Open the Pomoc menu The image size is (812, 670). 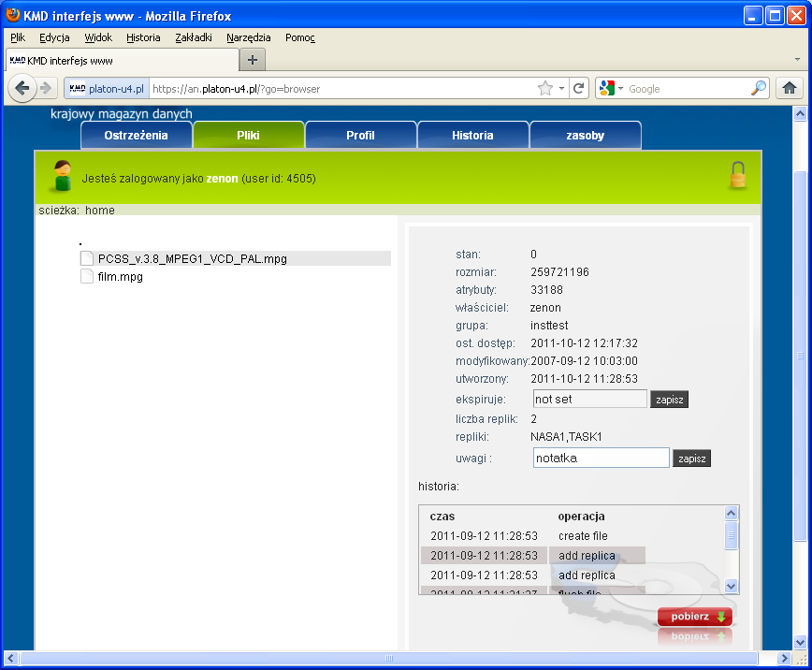tap(300, 37)
